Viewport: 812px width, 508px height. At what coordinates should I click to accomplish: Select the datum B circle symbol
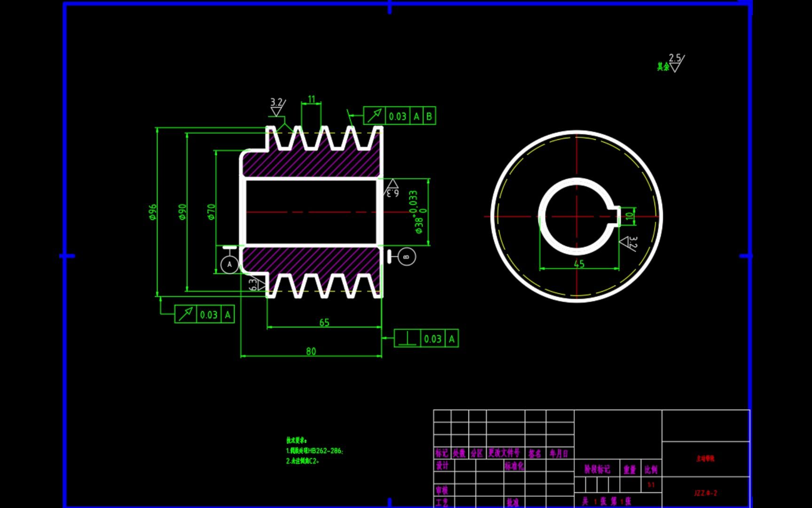pos(406,256)
